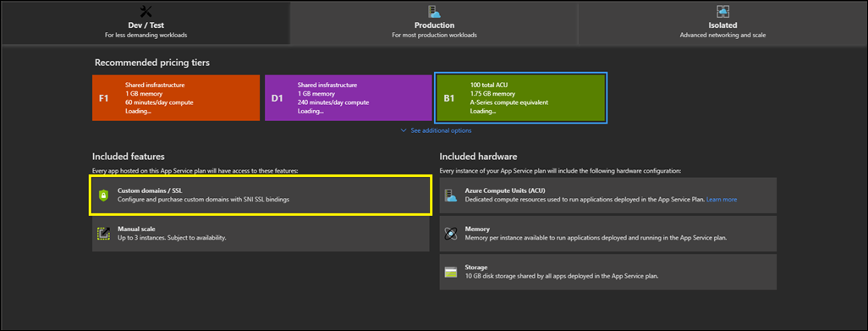Click the Memory atom icon

point(451,233)
